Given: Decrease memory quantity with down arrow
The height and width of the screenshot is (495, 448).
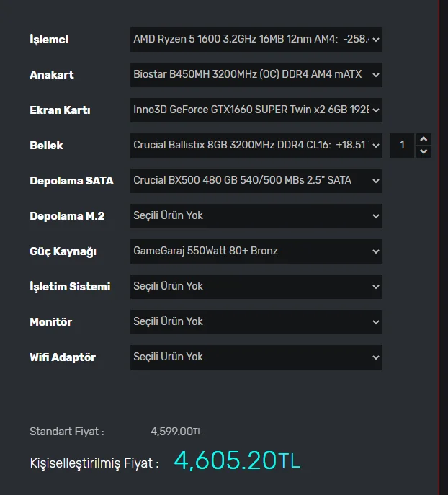Looking at the screenshot, I should click(x=424, y=151).
